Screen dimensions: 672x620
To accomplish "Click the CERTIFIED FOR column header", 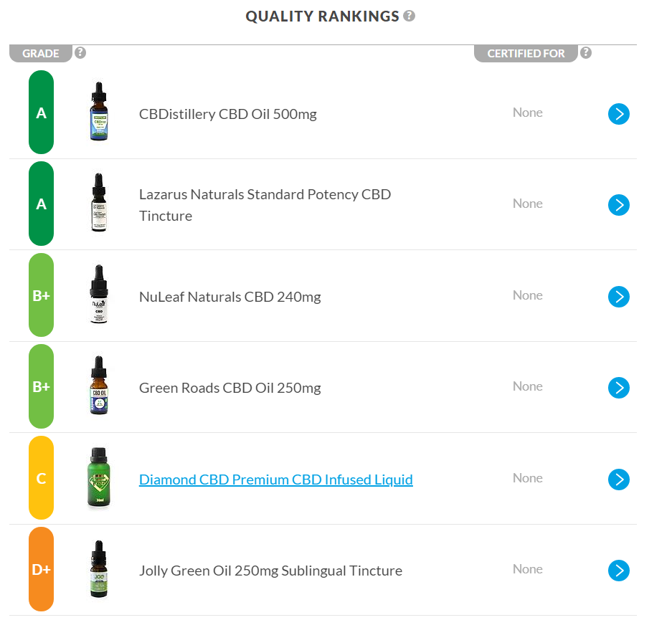I will (526, 54).
